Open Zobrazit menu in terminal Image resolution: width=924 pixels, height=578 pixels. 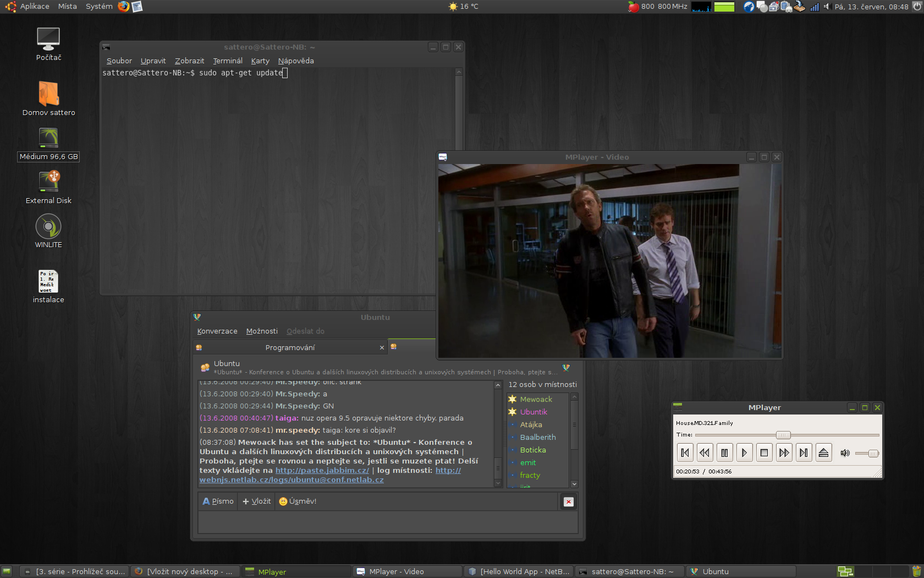189,61
